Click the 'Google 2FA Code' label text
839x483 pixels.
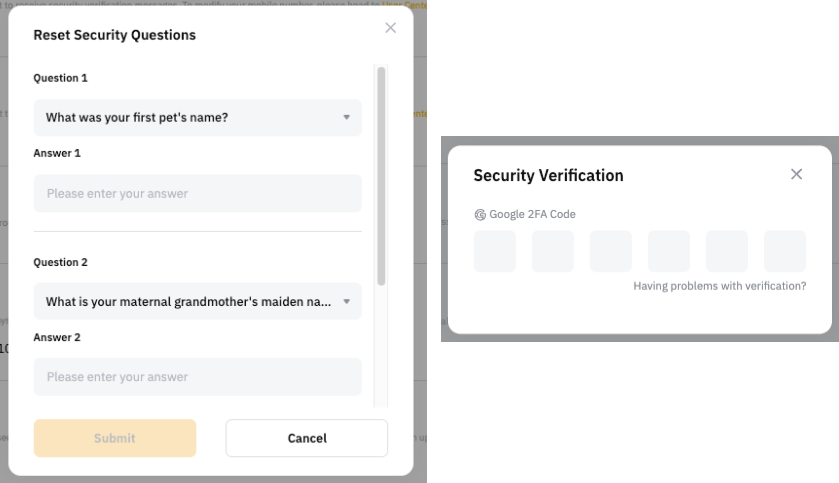(x=532, y=214)
